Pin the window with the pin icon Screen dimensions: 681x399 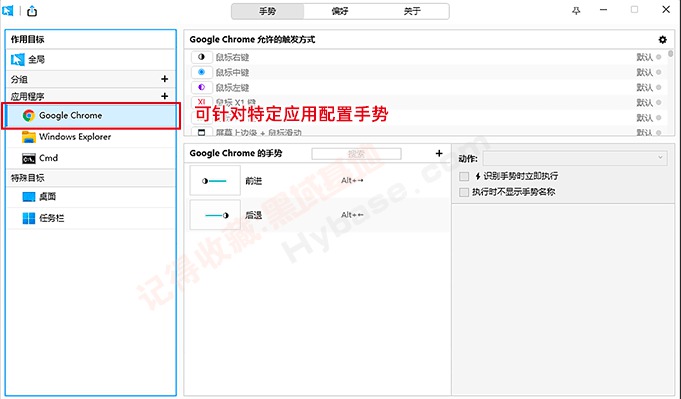pyautogui.click(x=576, y=10)
